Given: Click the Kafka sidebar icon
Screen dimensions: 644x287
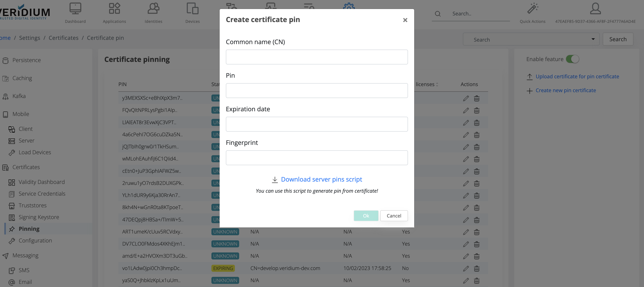Looking at the screenshot, I should 5,96.
